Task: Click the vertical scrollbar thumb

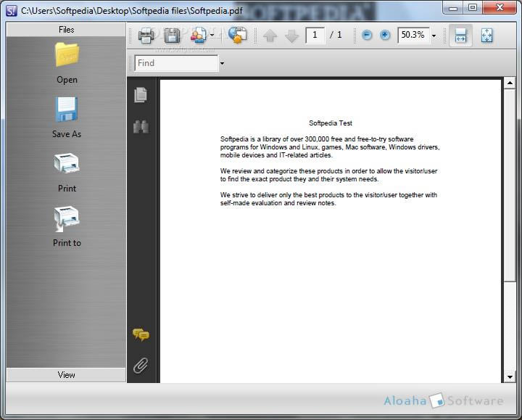Action: click(510, 185)
